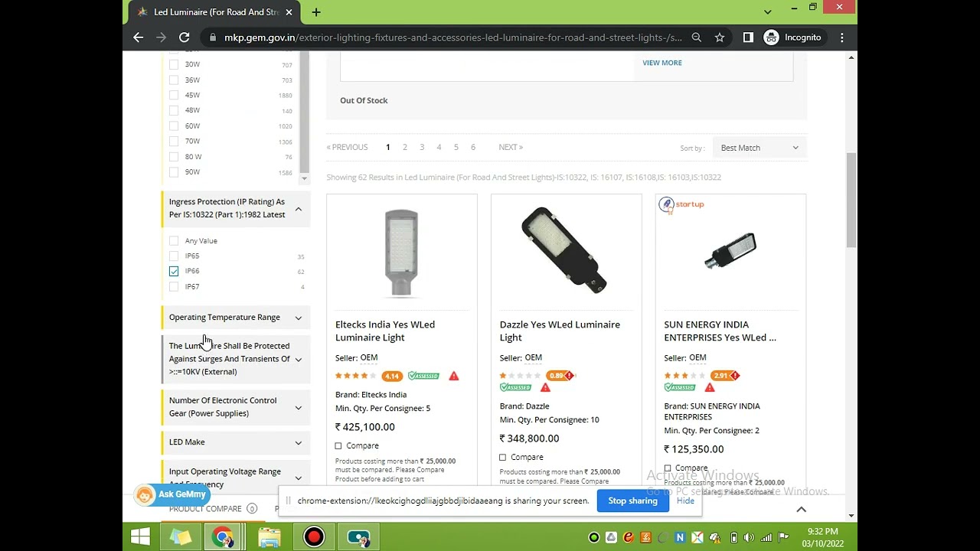
Task: Click the 2.91 rating badge on SUN ENERGY
Action: (x=724, y=376)
